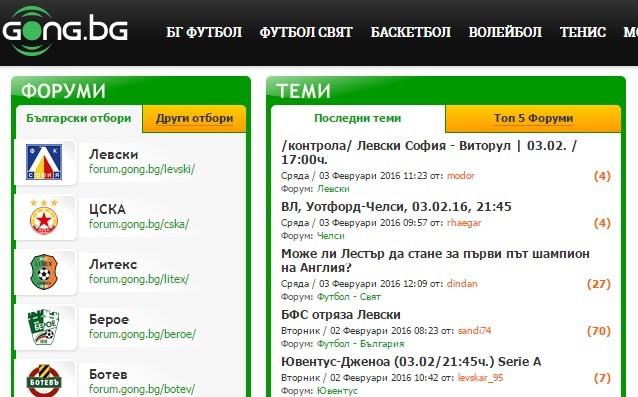The width and height of the screenshot is (638, 397).
Task: Open topic Левски София - Виторул контрола
Action: [429, 153]
